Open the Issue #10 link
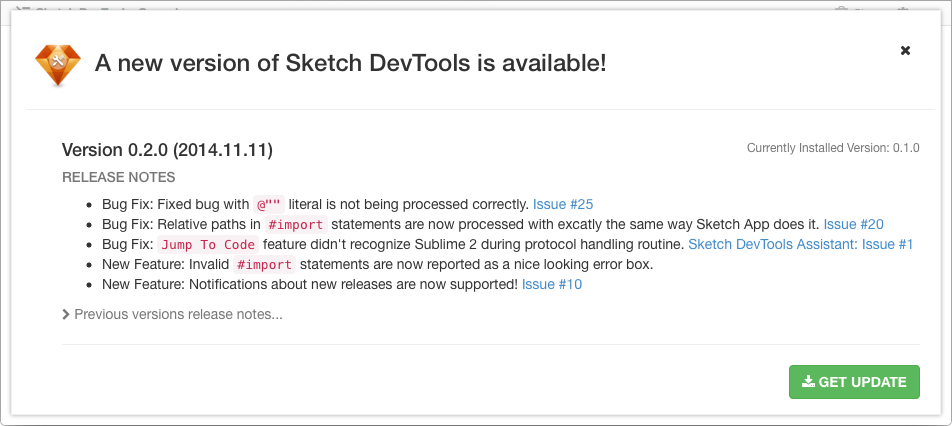 pos(552,284)
